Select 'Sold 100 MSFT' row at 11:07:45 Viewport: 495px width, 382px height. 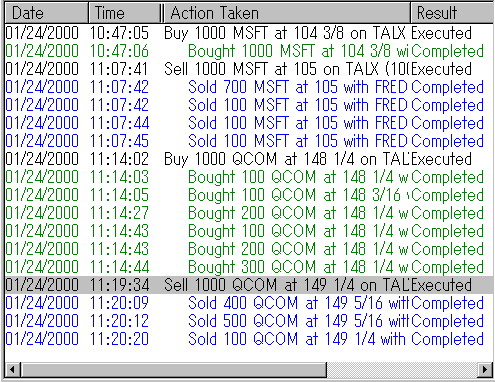(x=249, y=141)
